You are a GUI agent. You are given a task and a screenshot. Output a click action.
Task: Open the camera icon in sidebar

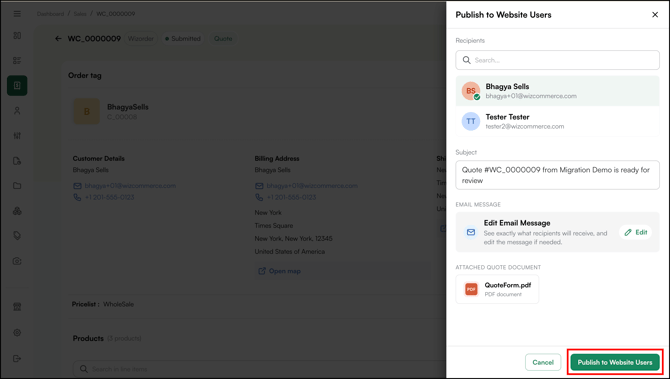tap(17, 261)
